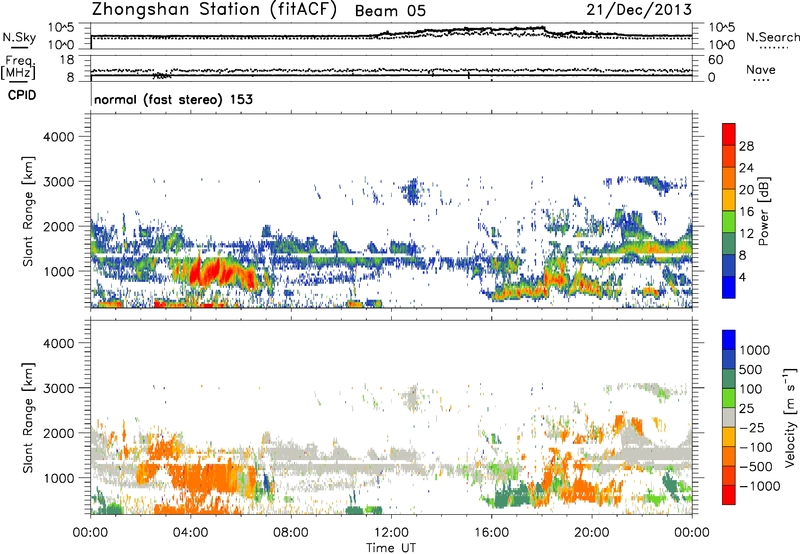The height and width of the screenshot is (554, 800).
Task: Click the 10^5 label beside N.Search
Action: [721, 28]
